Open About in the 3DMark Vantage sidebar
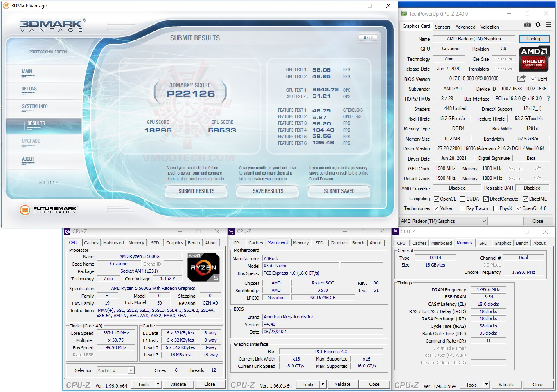The width and height of the screenshot is (557, 392). (x=28, y=159)
